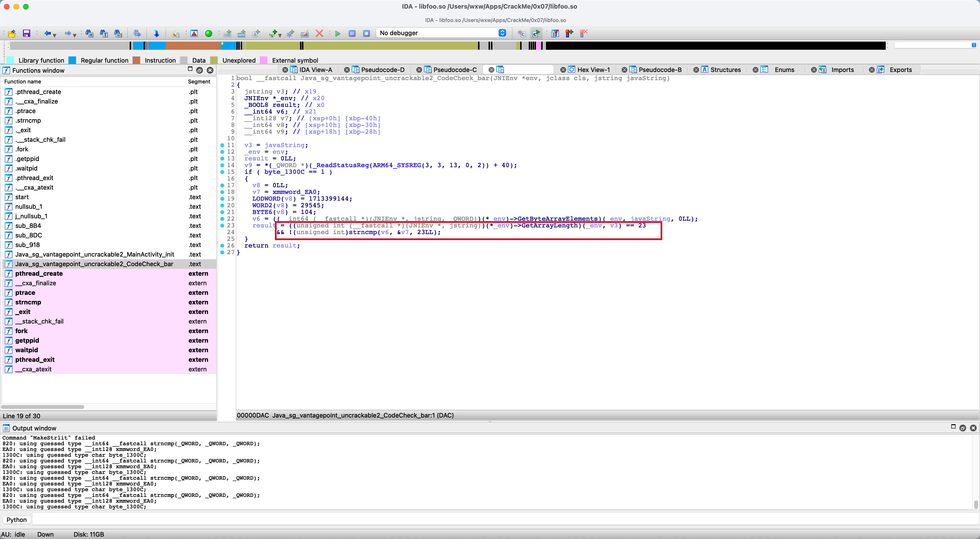Toggle the breakpoint dot beside line 11

pos(222,145)
